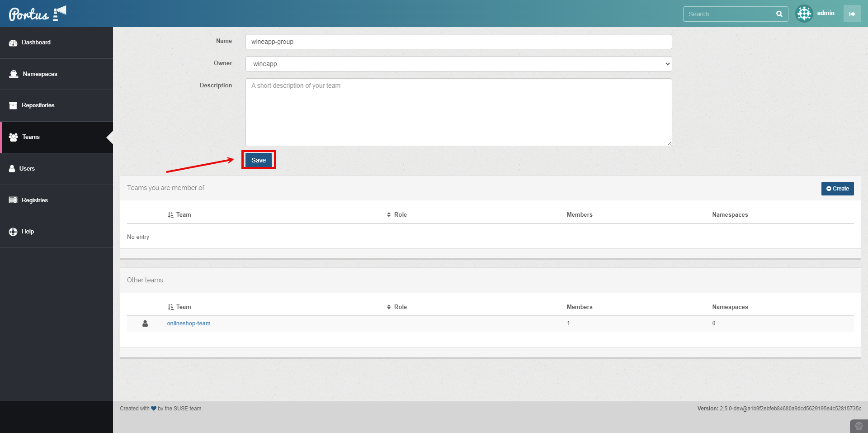
Task: Click the logout icon button
Action: (852, 14)
